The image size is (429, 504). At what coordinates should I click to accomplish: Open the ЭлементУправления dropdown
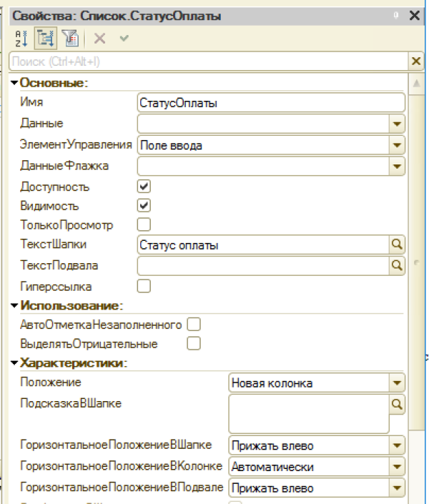[398, 145]
